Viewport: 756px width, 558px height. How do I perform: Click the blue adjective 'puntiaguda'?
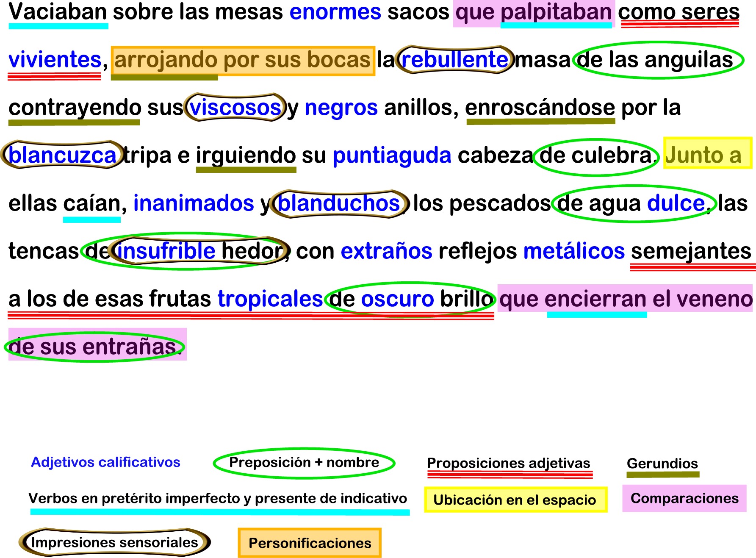point(392,155)
